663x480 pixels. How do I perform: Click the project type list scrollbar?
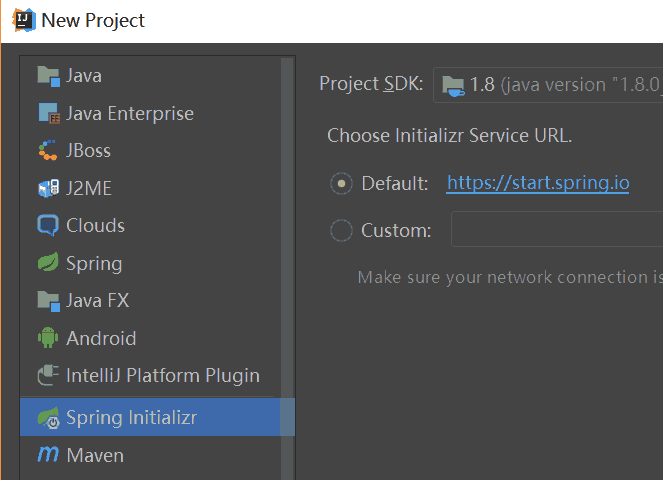[x=288, y=250]
